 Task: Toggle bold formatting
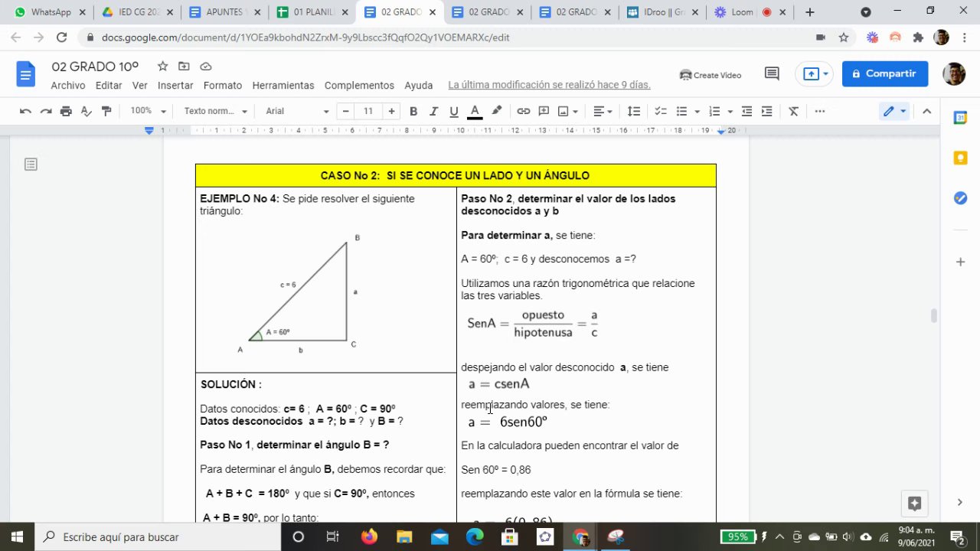point(413,111)
